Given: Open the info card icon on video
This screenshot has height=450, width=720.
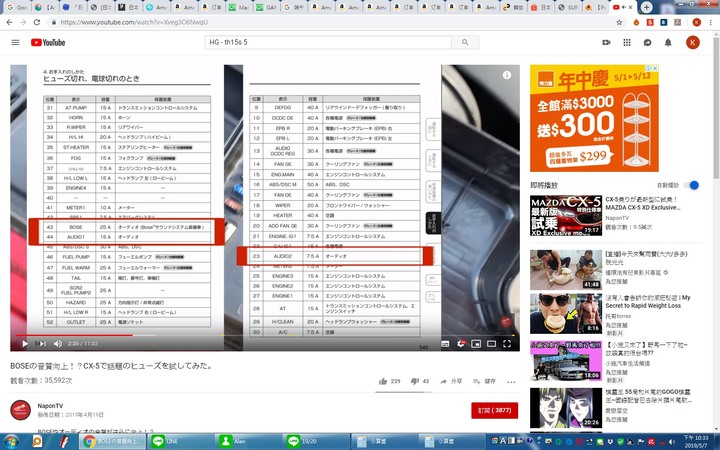Looking at the screenshot, I should tap(506, 75).
